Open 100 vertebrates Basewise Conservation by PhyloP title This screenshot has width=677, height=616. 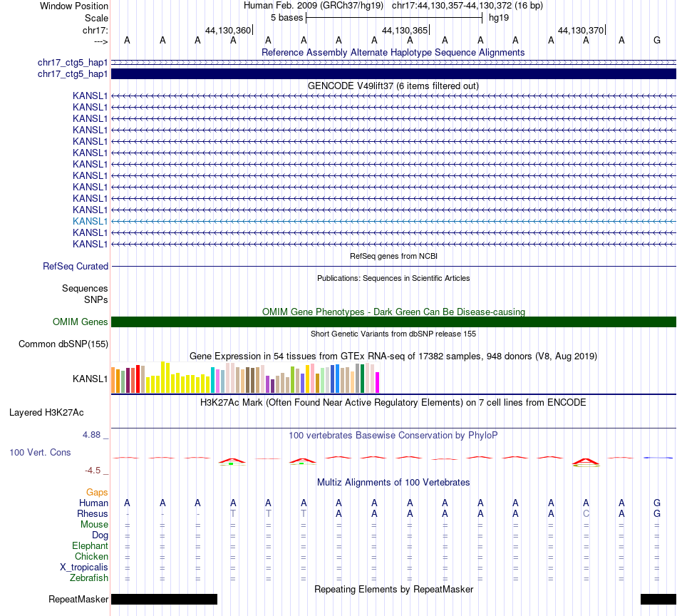393,436
